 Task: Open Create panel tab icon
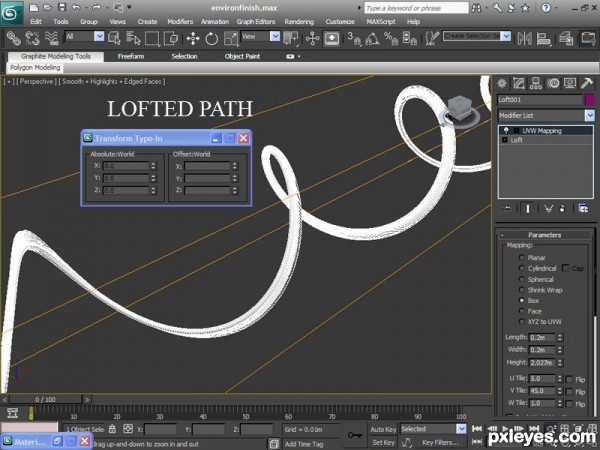[502, 83]
